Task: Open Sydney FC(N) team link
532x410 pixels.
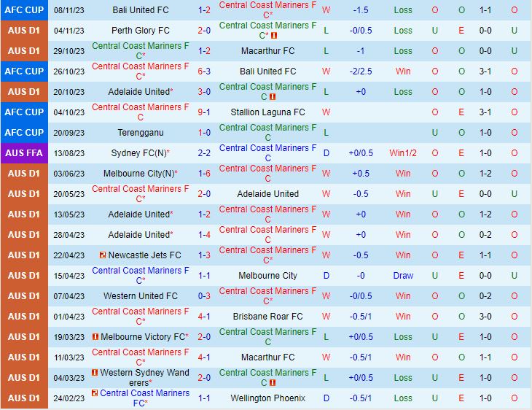Action: point(138,153)
